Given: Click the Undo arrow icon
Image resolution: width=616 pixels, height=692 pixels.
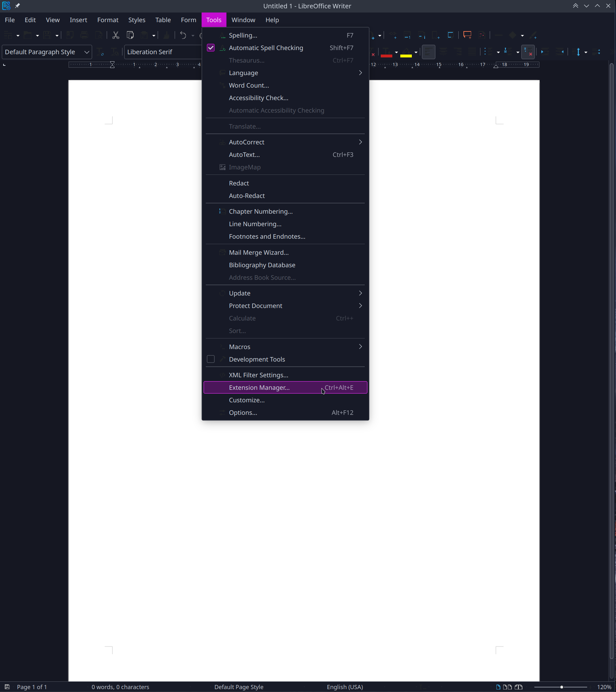Looking at the screenshot, I should pyautogui.click(x=183, y=35).
